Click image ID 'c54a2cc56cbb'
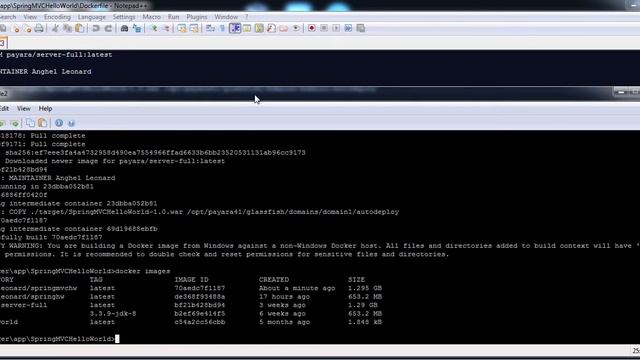This screenshot has width=640, height=360. click(200, 322)
